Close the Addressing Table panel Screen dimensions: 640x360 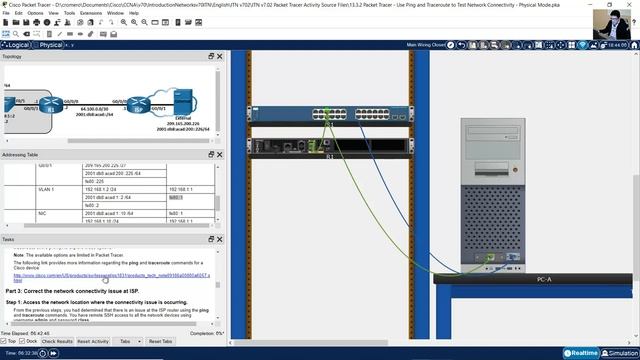(x=220, y=154)
